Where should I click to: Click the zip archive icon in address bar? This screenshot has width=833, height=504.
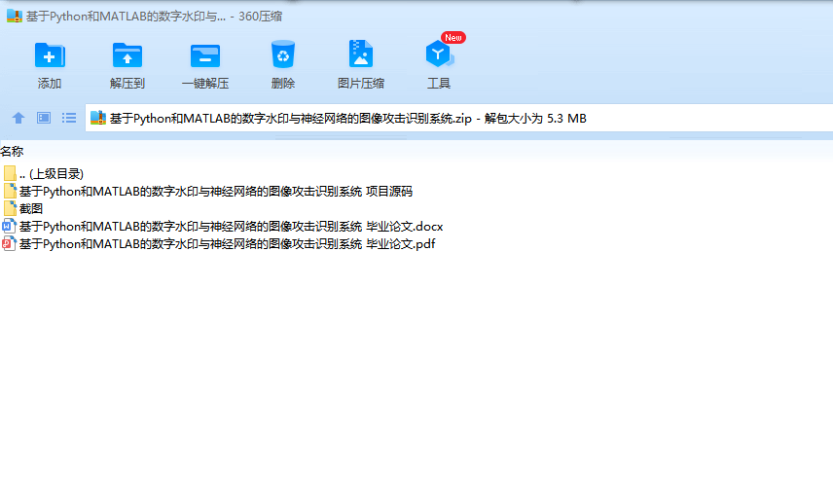[x=98, y=118]
